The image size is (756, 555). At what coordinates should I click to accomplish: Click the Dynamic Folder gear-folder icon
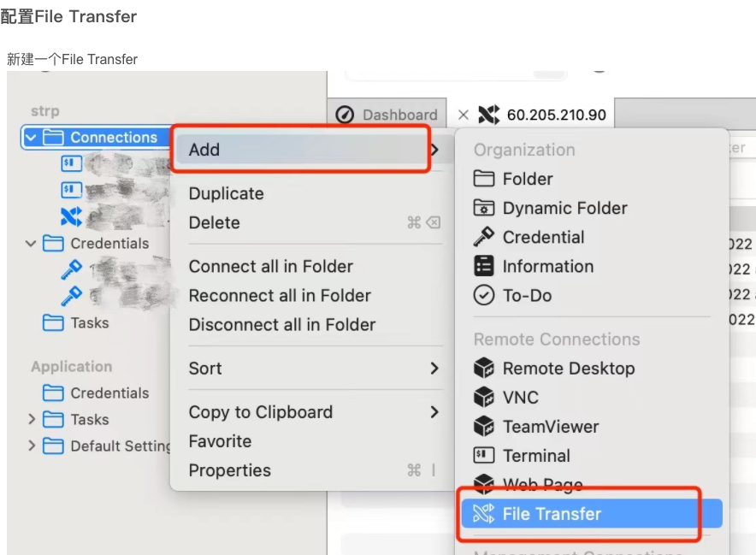483,208
